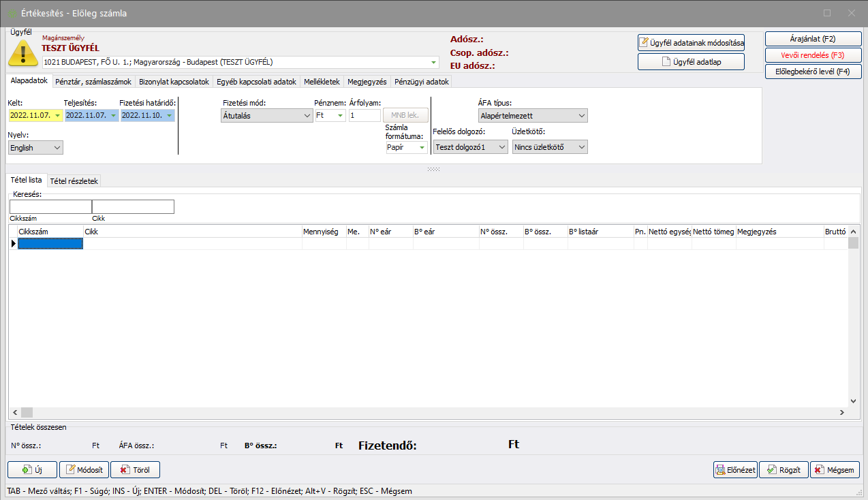This screenshot has width=868, height=500.
Task: Open the Tétel részletek tab
Action: [74, 181]
